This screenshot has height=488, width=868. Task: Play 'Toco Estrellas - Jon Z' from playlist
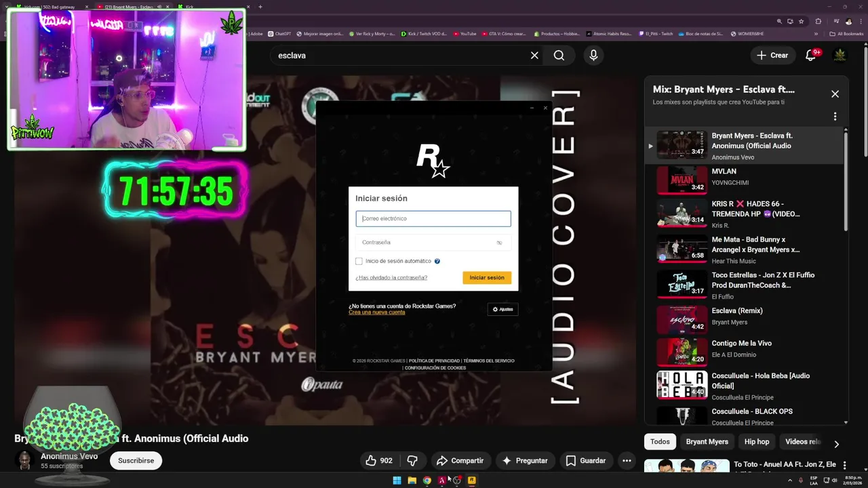(x=744, y=285)
